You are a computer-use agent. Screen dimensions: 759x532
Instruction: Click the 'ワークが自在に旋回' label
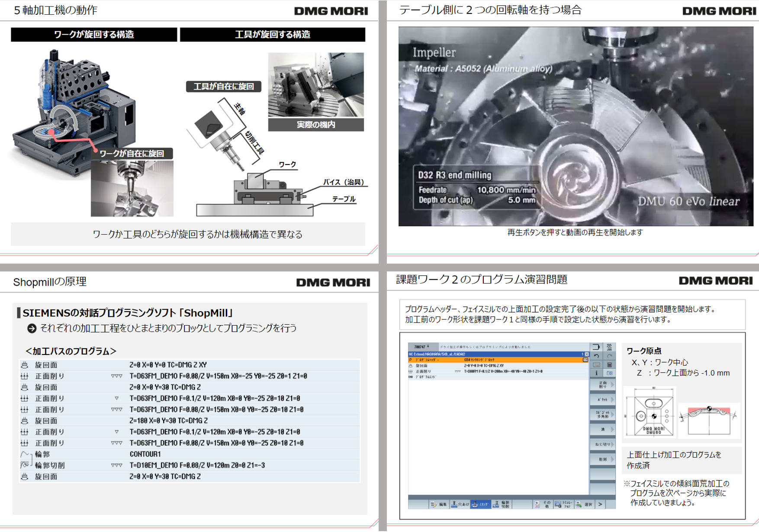point(132,154)
